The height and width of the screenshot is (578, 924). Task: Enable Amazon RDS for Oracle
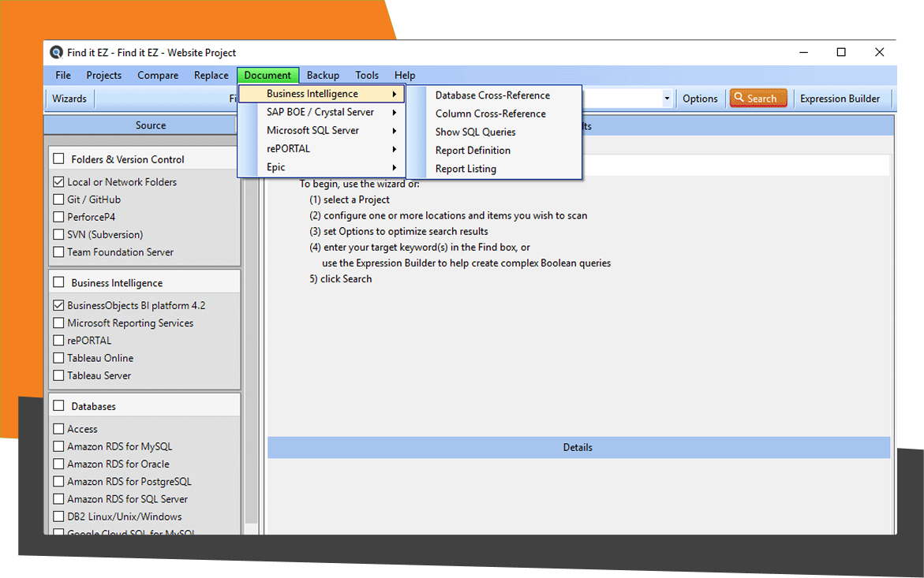pyautogui.click(x=58, y=464)
